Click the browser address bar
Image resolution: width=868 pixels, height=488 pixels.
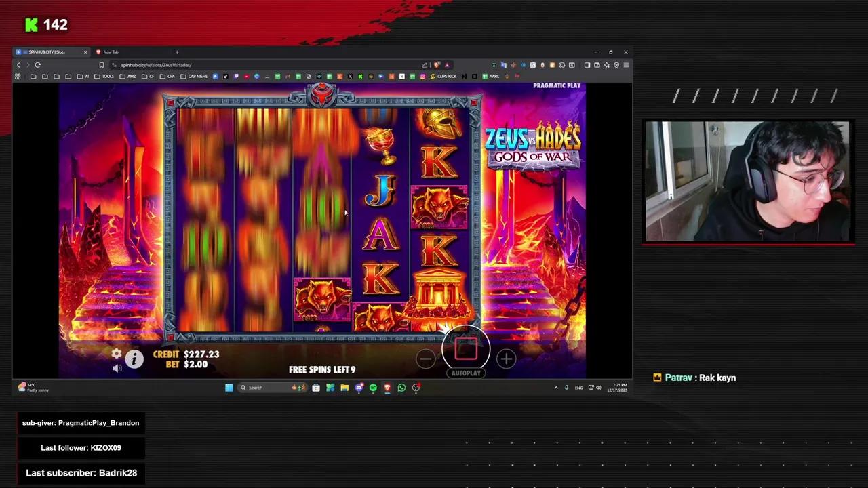point(203,64)
